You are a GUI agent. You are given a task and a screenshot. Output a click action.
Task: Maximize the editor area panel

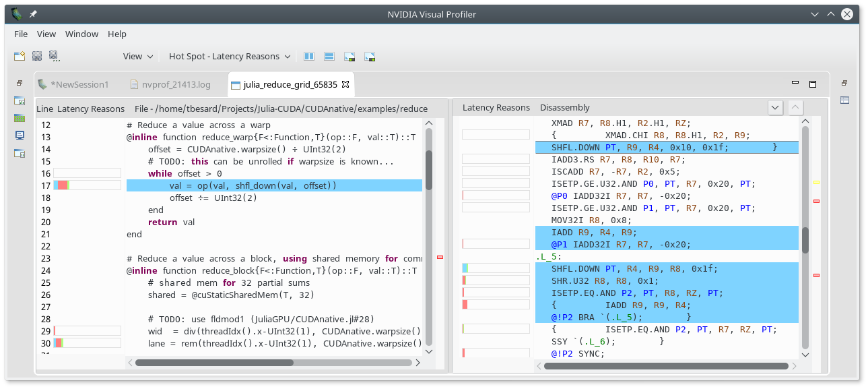click(x=813, y=84)
